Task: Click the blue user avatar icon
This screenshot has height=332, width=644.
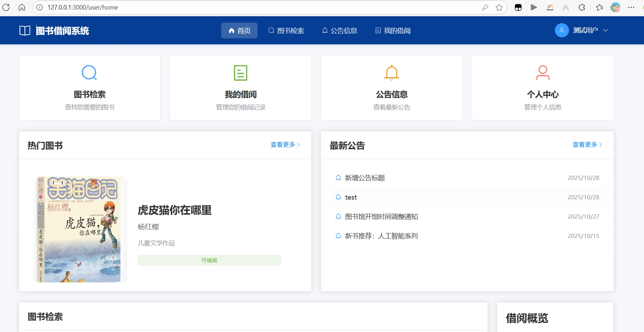Action: [x=562, y=30]
